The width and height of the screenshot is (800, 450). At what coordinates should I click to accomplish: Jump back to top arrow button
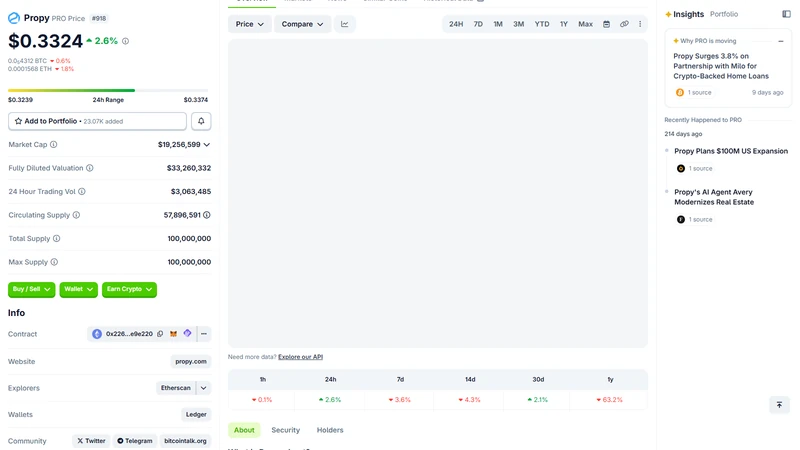click(779, 405)
